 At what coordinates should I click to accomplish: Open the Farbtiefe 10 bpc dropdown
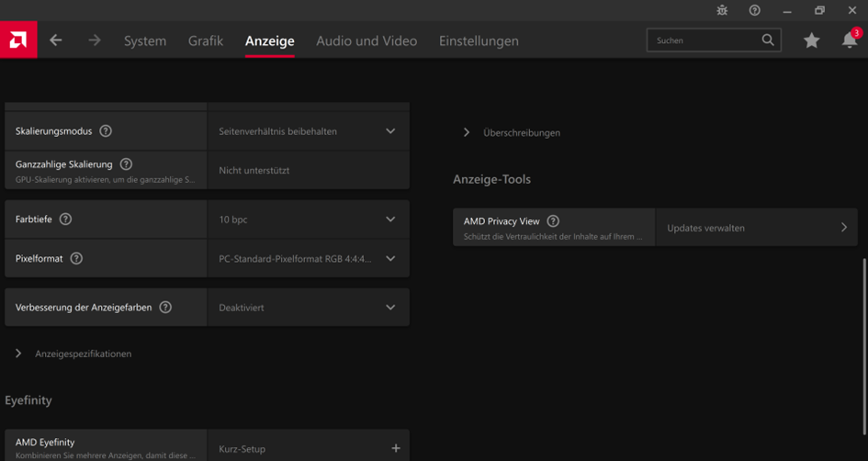click(x=309, y=219)
